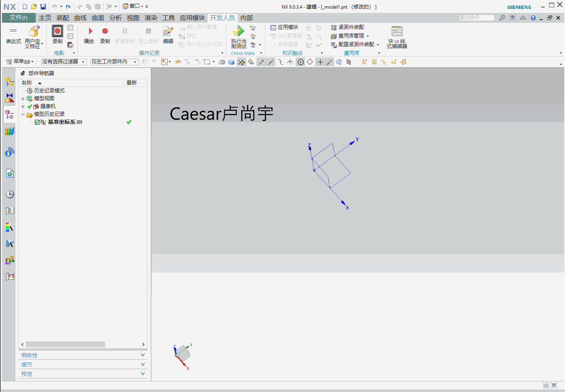This screenshot has width=565, height=392.
Task: Sort by the 名称 column header
Action: [x=71, y=83]
